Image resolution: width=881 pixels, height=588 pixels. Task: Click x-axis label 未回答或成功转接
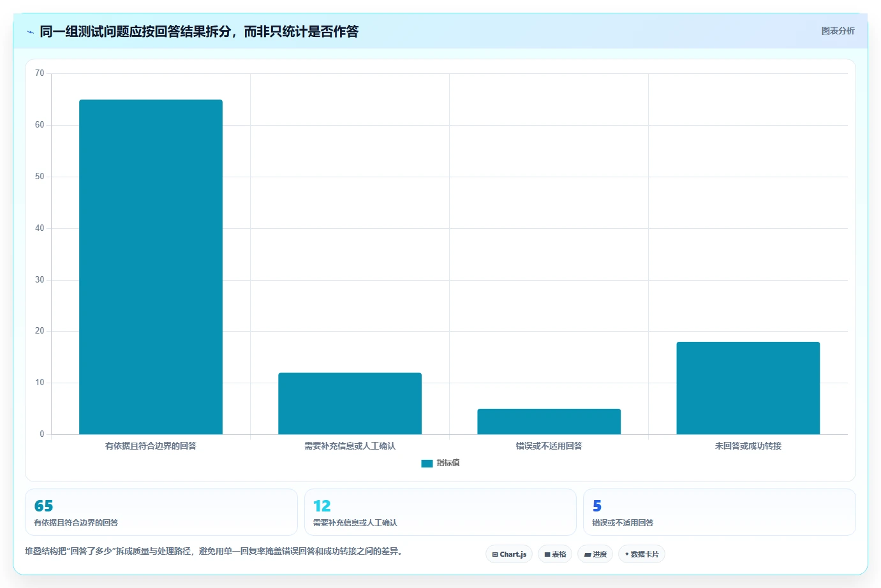coord(748,446)
